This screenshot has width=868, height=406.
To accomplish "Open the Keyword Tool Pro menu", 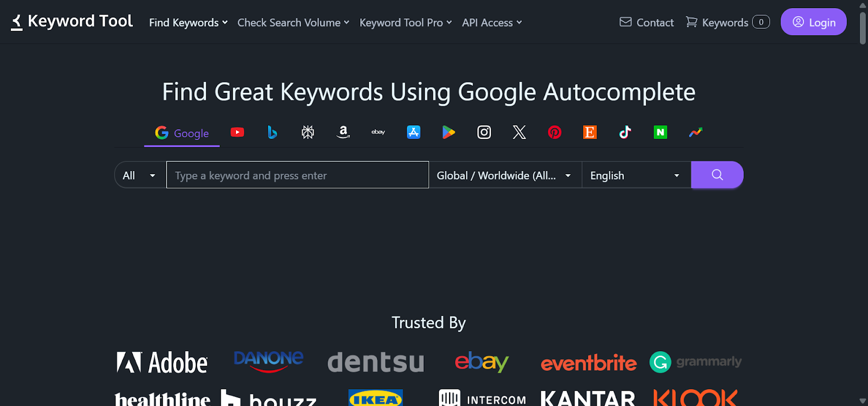I will coord(405,23).
